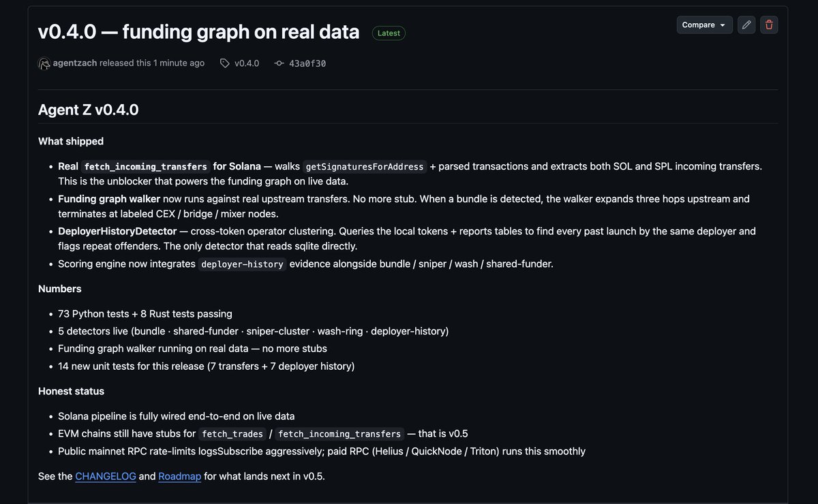Click the pencil edit release icon
This screenshot has height=504, width=818.
click(746, 25)
